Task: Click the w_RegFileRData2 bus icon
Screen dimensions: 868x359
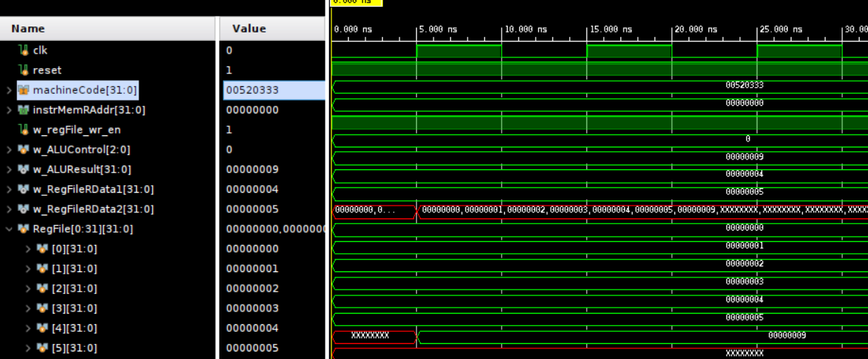Action: pyautogui.click(x=23, y=209)
